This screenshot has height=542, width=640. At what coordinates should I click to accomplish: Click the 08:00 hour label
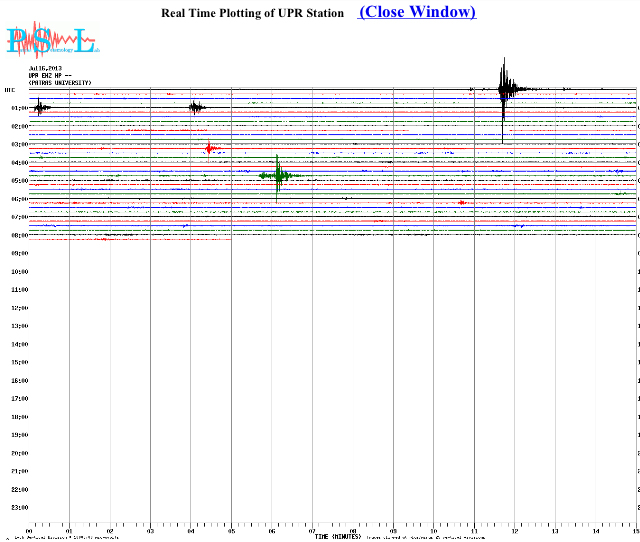(19, 235)
